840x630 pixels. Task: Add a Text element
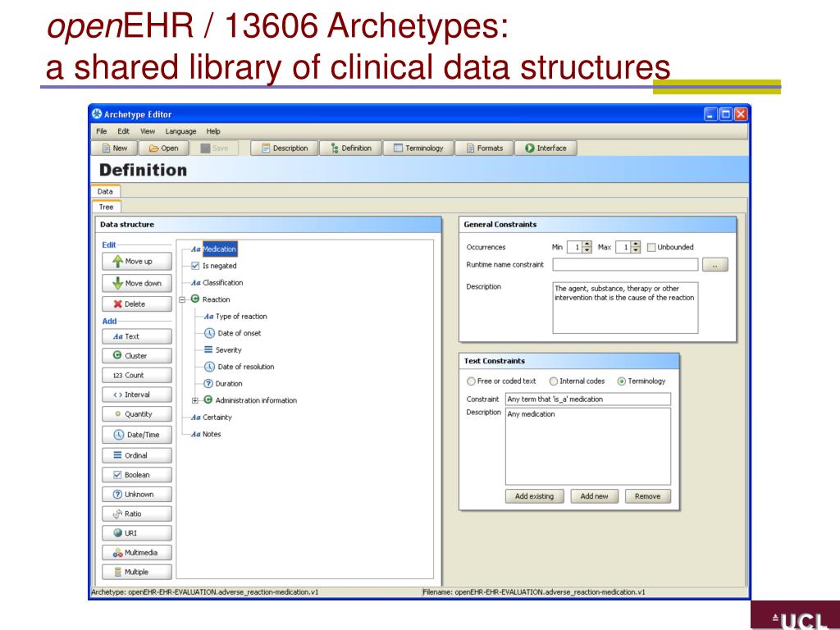click(137, 336)
